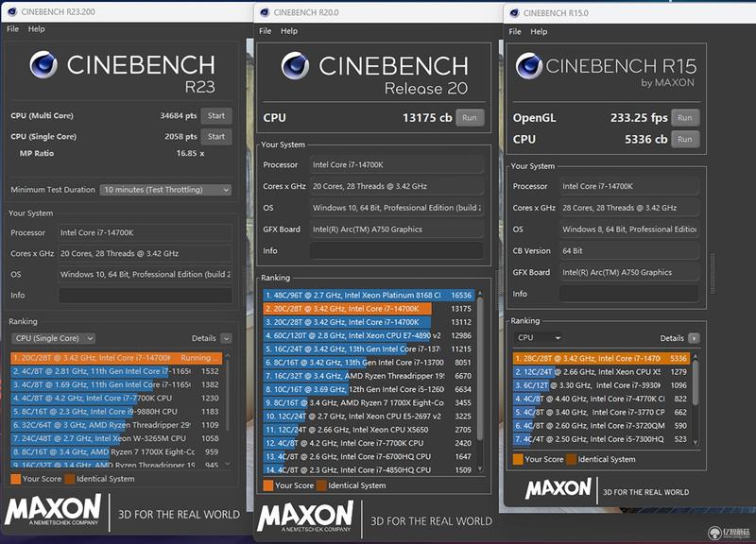This screenshot has height=544, width=756.
Task: Click the Info field in Cinebench R23
Action: pos(146,296)
